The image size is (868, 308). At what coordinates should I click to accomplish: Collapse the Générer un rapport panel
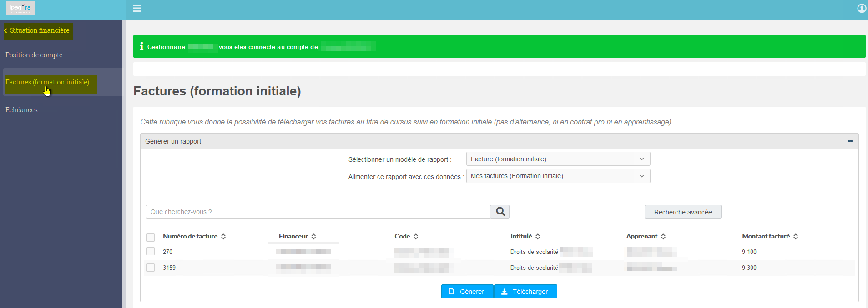click(x=850, y=141)
